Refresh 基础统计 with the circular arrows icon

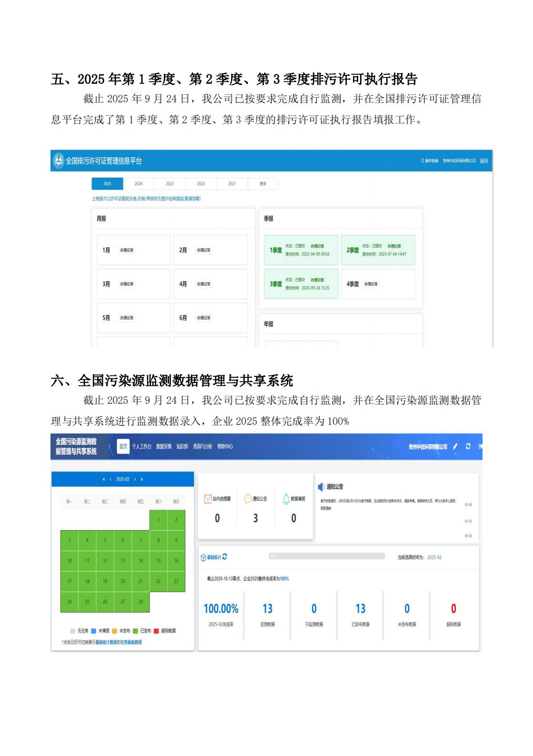click(x=225, y=556)
